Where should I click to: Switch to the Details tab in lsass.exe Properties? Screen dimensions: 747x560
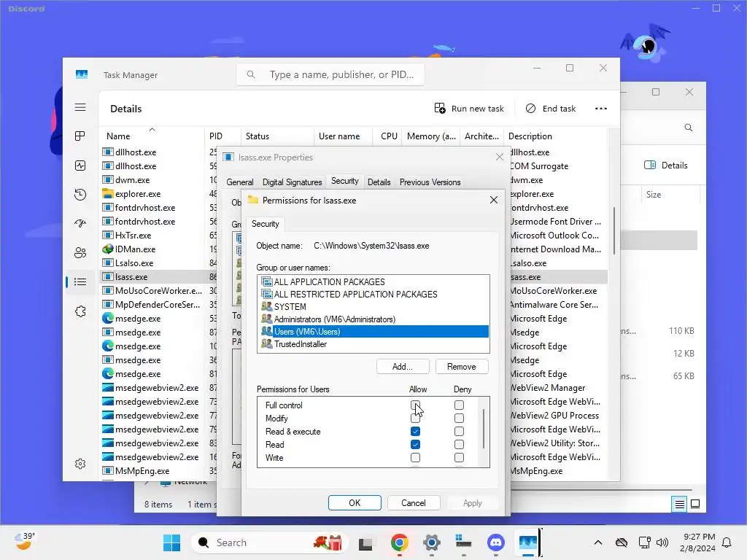tap(379, 182)
